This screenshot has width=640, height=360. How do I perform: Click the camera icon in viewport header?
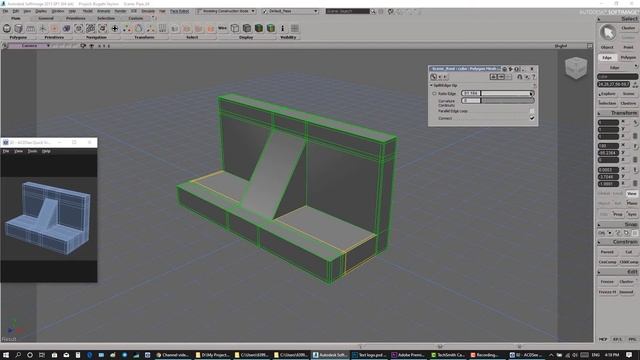click(83, 46)
